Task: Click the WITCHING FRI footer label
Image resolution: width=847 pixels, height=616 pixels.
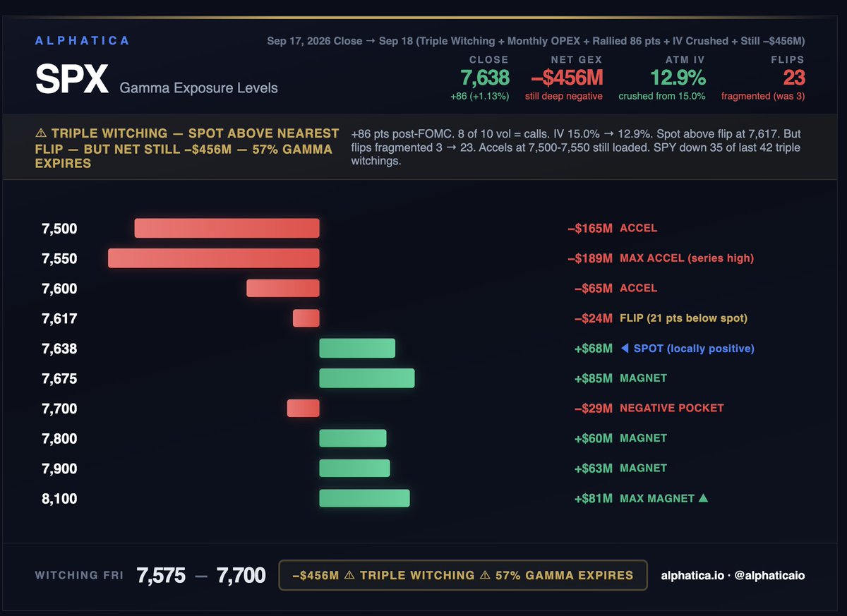Action: (79, 576)
